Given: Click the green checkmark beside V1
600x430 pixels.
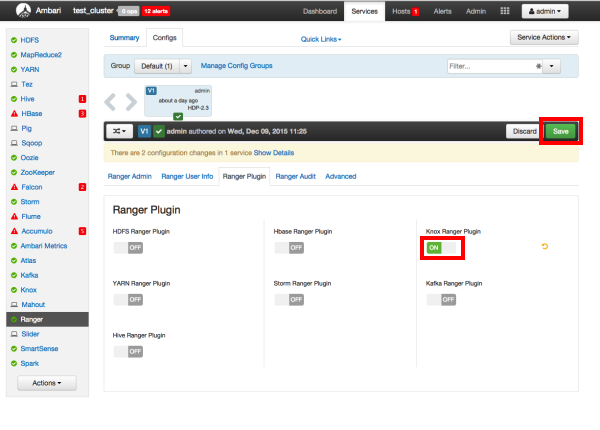Looking at the screenshot, I should [x=158, y=131].
